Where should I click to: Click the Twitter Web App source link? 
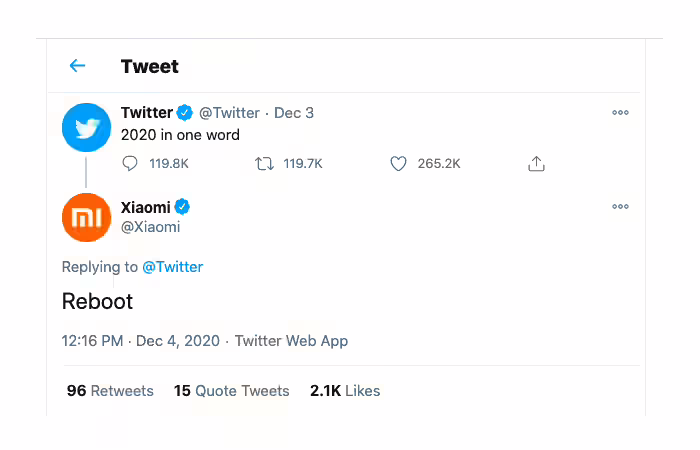(x=291, y=341)
